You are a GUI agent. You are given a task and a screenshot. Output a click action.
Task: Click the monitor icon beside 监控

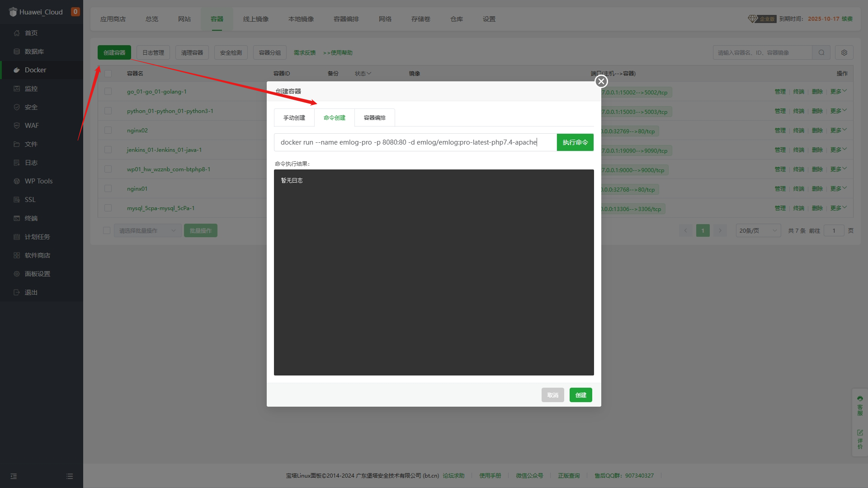(17, 89)
